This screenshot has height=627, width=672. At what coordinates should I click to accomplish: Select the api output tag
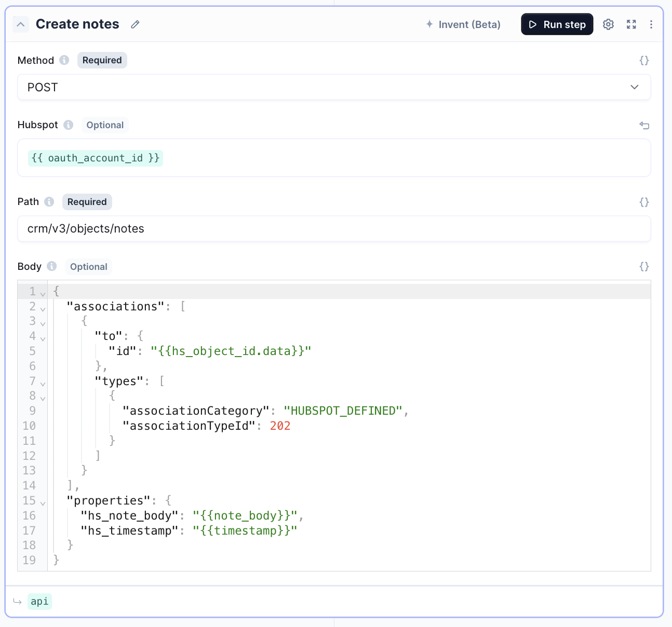[x=39, y=602]
